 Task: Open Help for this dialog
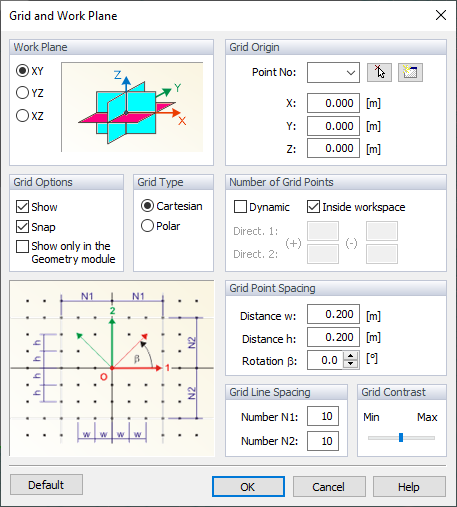click(409, 487)
